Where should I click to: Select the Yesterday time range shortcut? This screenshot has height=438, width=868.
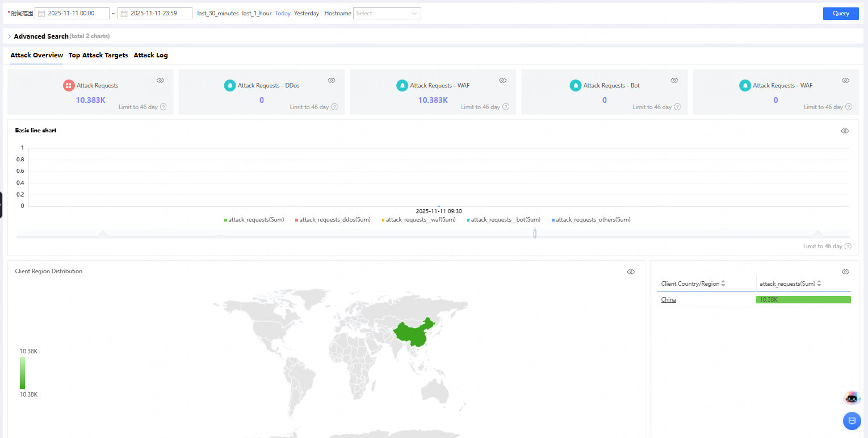(307, 14)
